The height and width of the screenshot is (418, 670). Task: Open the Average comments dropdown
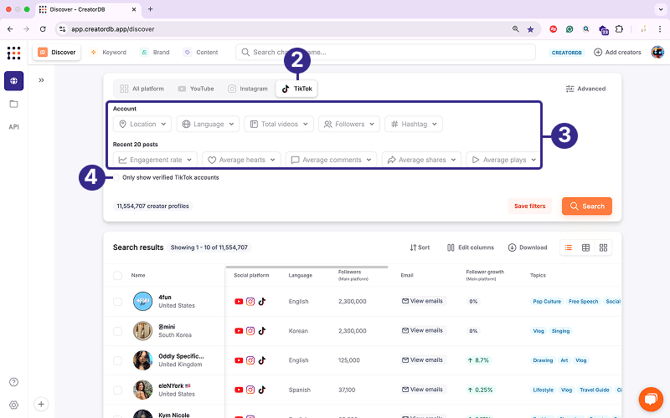(331, 160)
